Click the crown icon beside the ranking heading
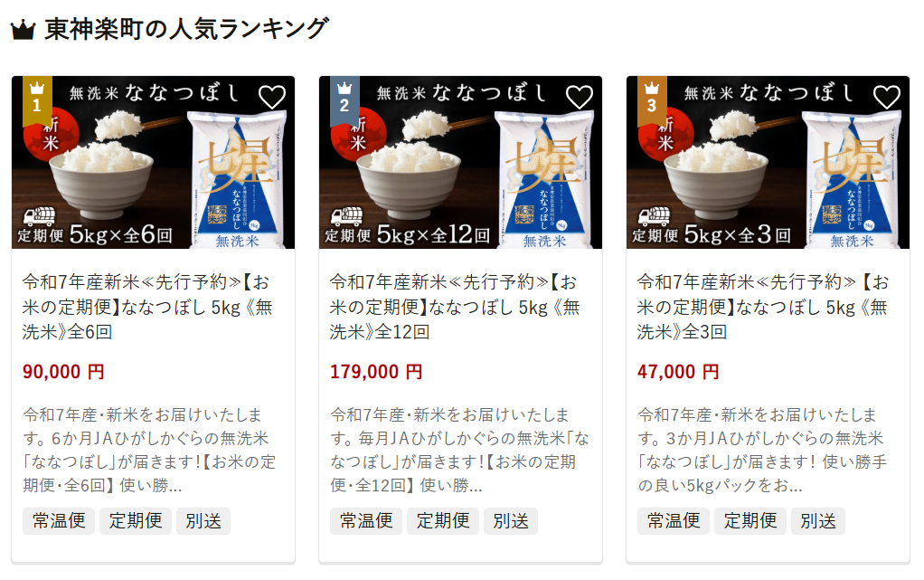This screenshot has width=924, height=580. (24, 30)
